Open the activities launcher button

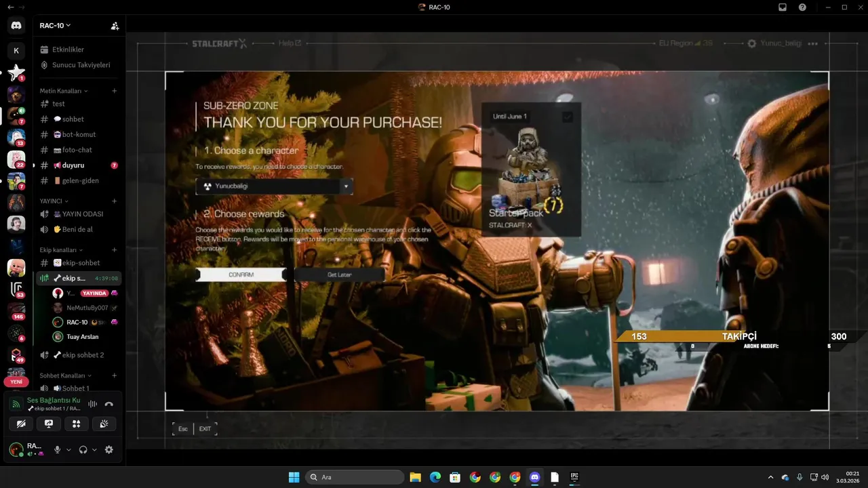tap(77, 424)
